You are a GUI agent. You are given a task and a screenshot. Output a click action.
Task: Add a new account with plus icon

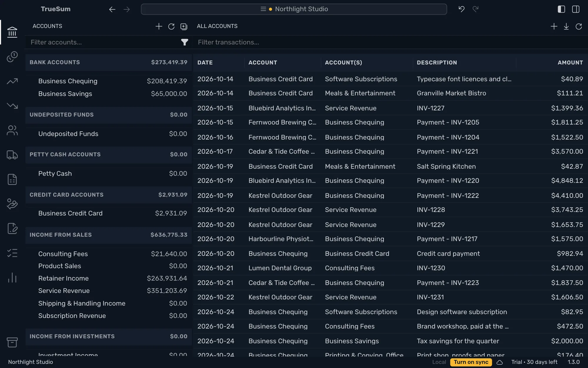click(159, 26)
